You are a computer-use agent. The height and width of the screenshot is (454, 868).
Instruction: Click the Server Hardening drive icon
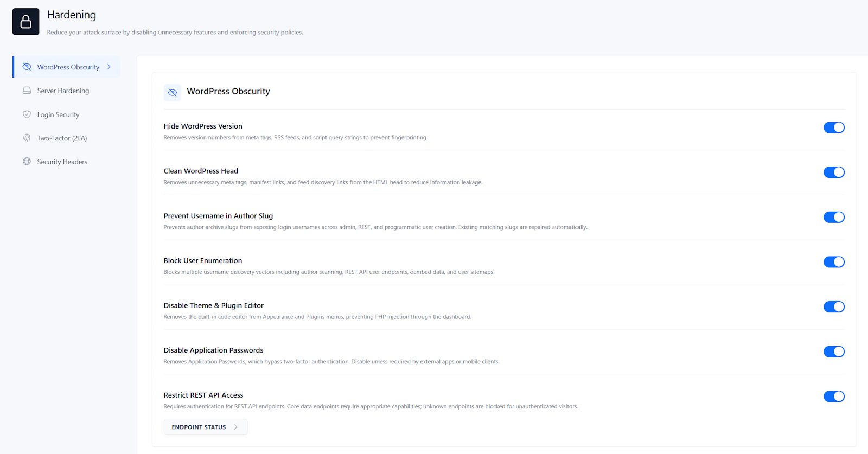[27, 91]
